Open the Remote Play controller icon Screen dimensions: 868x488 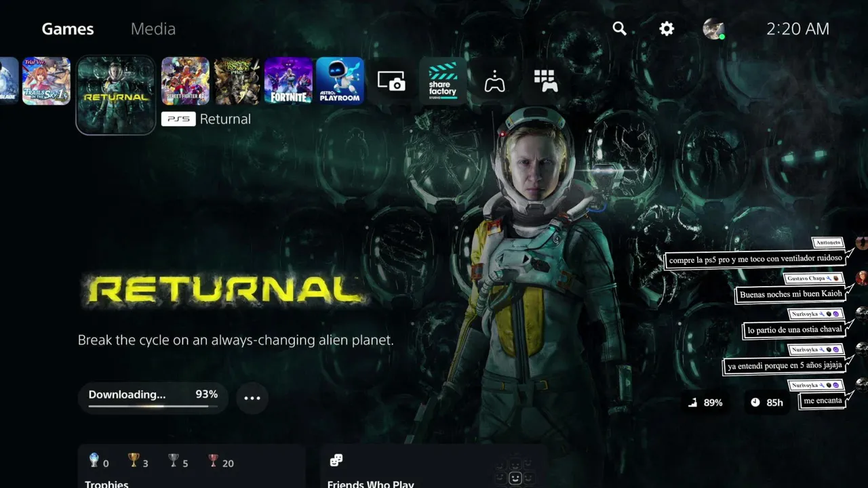(x=494, y=81)
